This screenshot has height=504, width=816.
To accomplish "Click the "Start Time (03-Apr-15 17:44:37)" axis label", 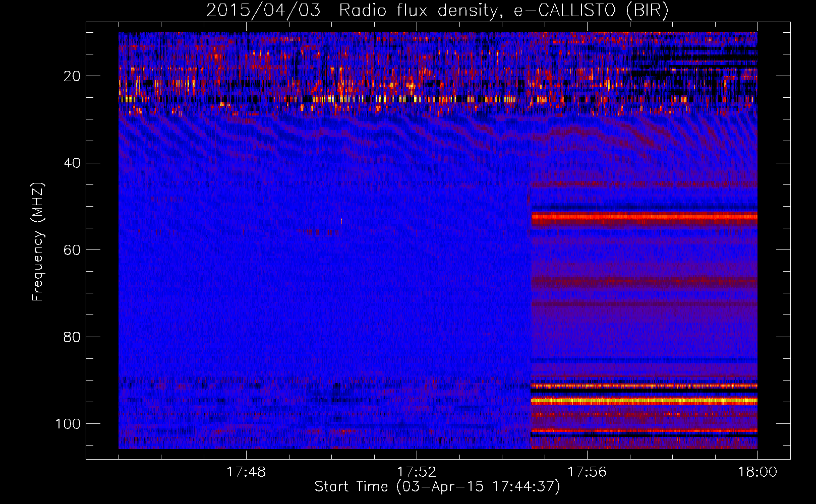I will tap(437, 487).
